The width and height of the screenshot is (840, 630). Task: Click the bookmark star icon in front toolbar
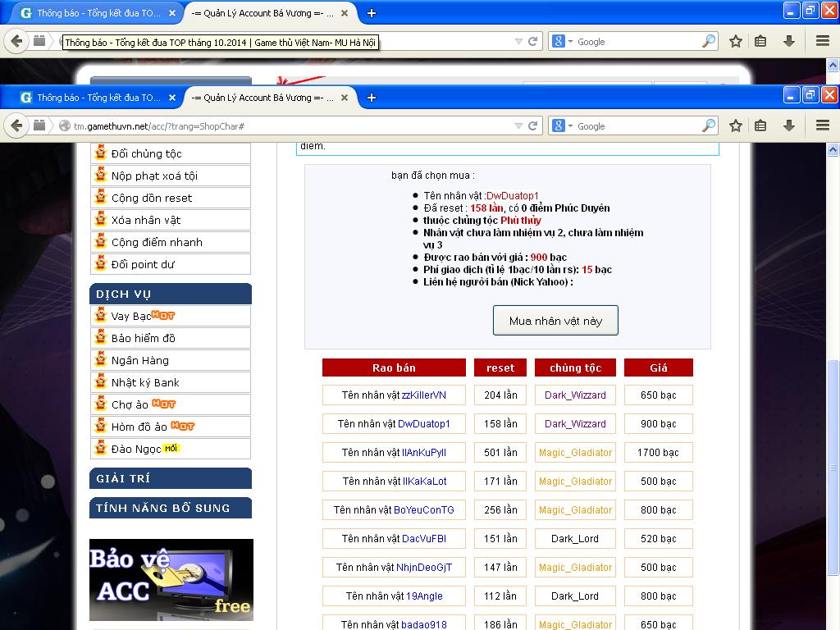coord(736,126)
